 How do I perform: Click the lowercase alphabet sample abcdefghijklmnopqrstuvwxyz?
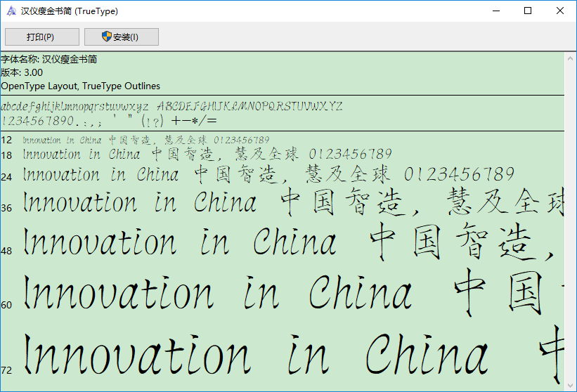coord(74,107)
